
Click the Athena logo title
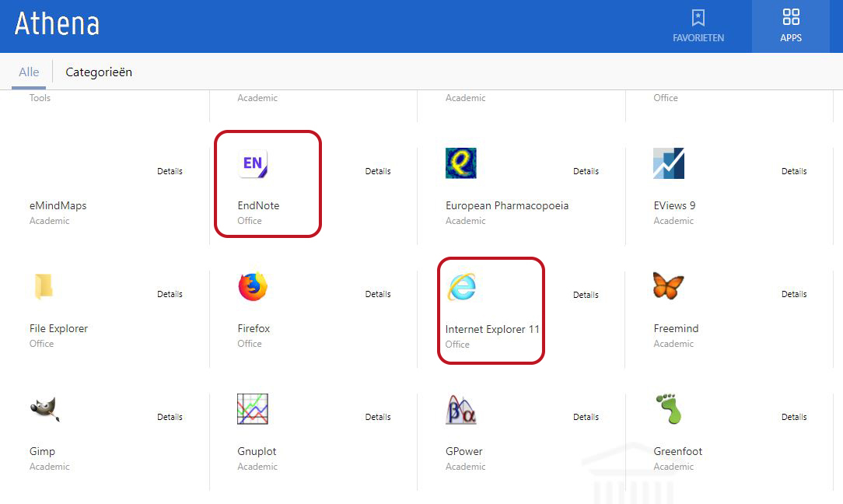[58, 25]
